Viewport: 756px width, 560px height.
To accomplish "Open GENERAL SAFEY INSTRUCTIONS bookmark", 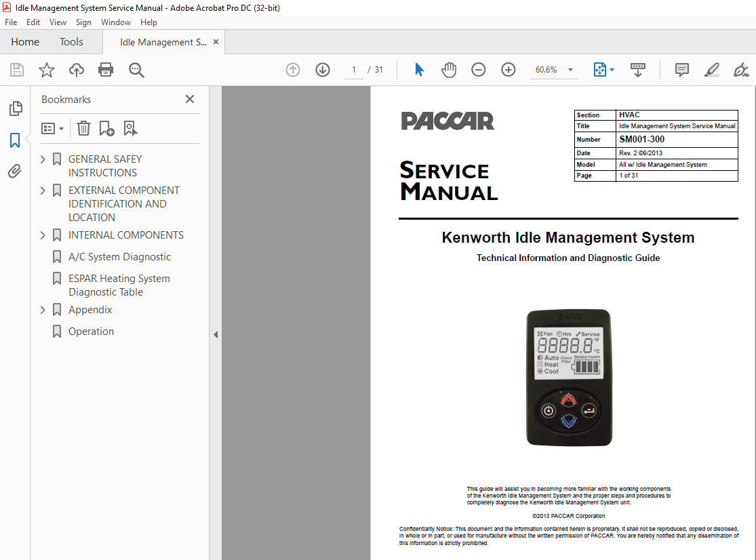I will (x=105, y=166).
